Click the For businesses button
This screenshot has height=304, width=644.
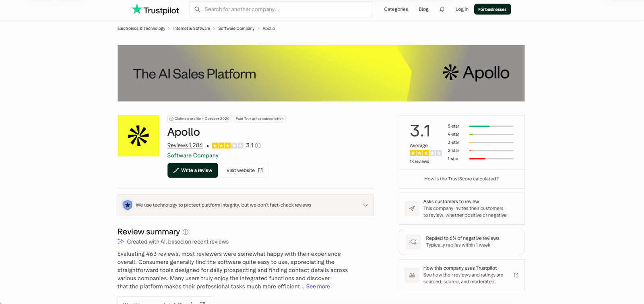(x=492, y=9)
